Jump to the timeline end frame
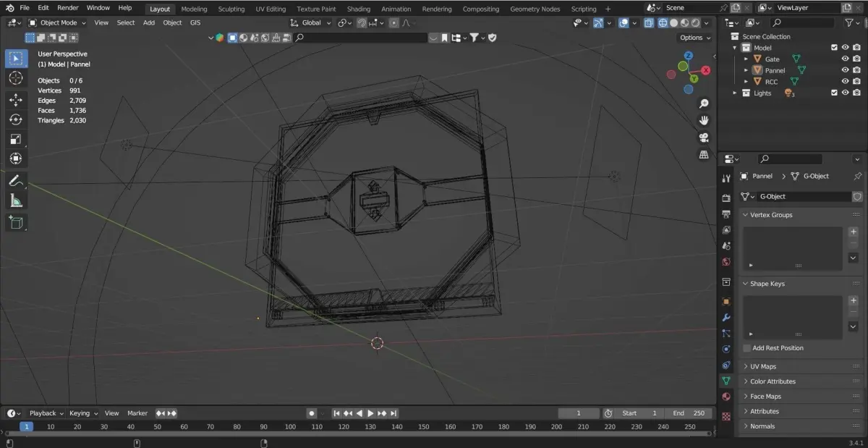 click(393, 413)
